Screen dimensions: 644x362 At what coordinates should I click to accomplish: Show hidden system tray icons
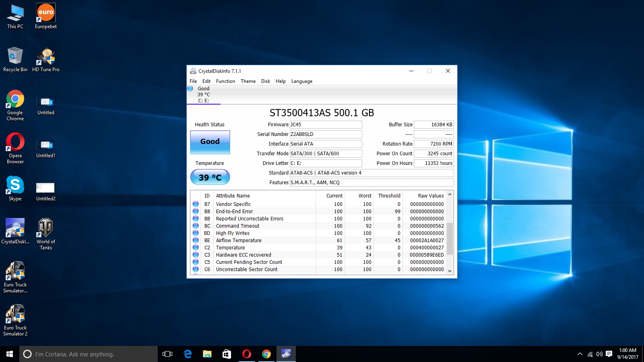pos(580,354)
